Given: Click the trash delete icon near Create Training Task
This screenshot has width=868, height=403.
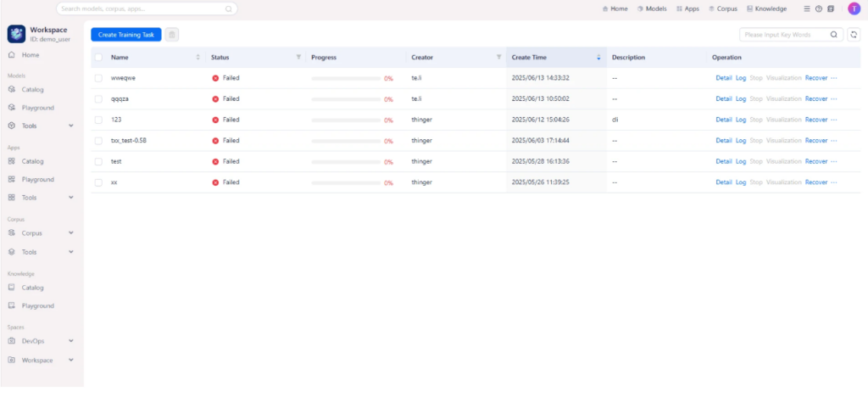Looking at the screenshot, I should click(172, 35).
